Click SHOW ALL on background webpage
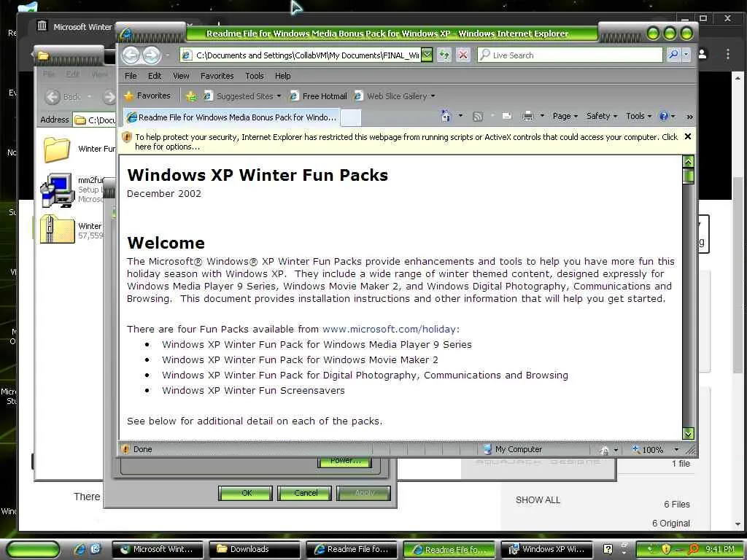The width and height of the screenshot is (747, 560). (x=538, y=500)
